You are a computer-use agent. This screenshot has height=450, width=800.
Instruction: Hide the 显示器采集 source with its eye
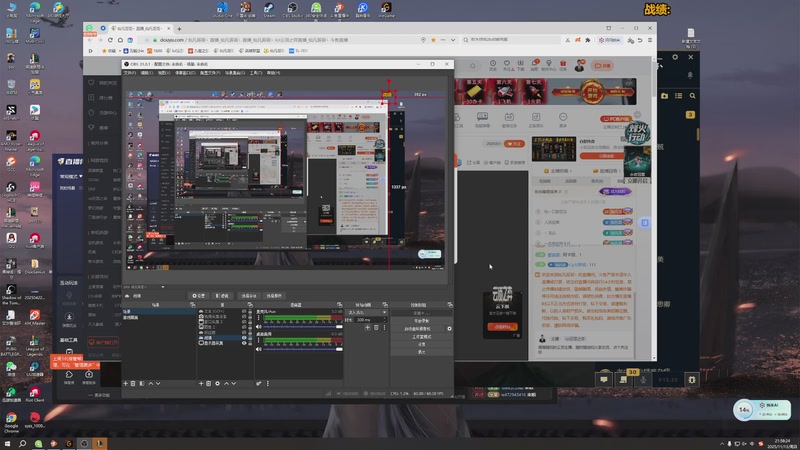point(244,343)
